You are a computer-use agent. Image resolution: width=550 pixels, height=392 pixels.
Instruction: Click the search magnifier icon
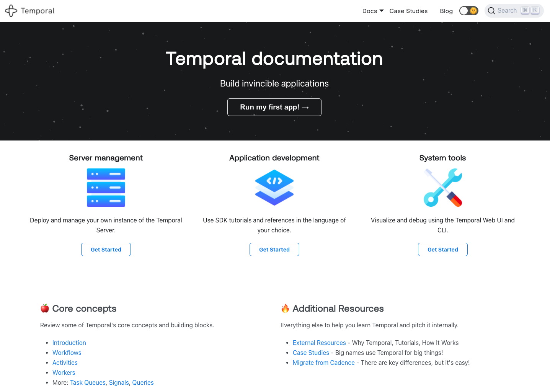coord(491,11)
